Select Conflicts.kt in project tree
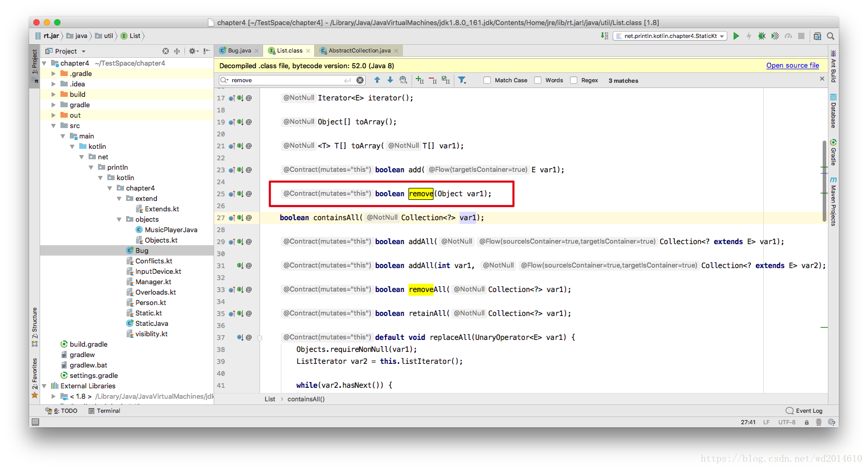 click(154, 261)
